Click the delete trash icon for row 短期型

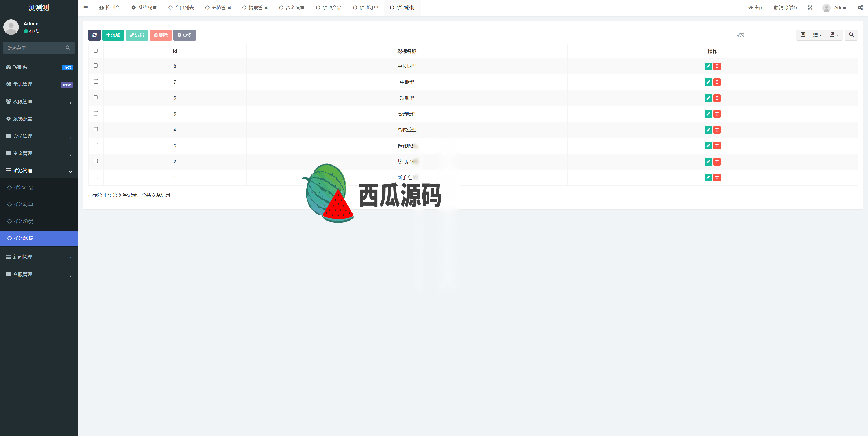(x=717, y=98)
